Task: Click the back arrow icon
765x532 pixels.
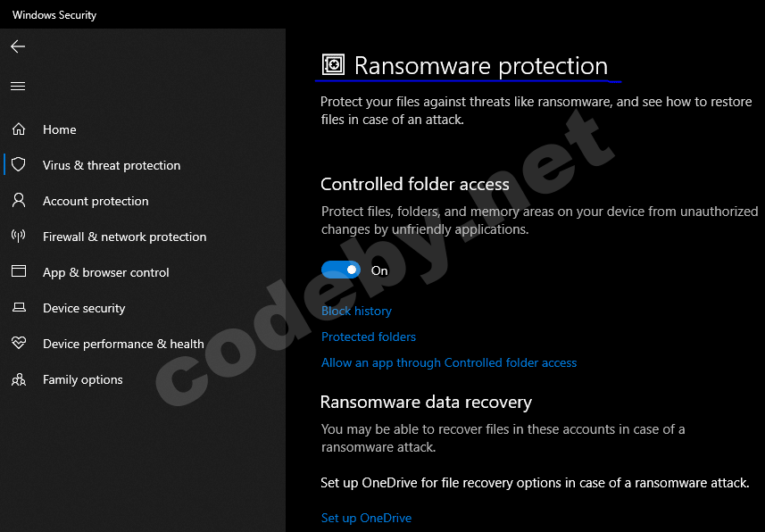Action: pos(18,46)
